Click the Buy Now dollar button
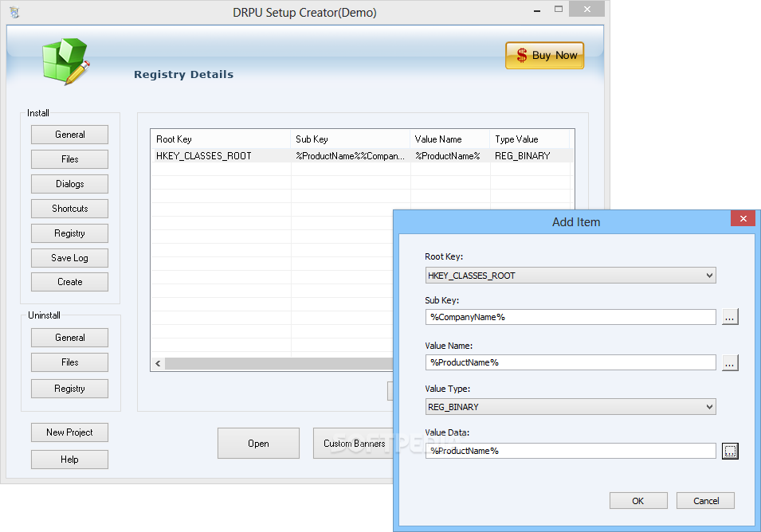The width and height of the screenshot is (761, 532). [544, 55]
